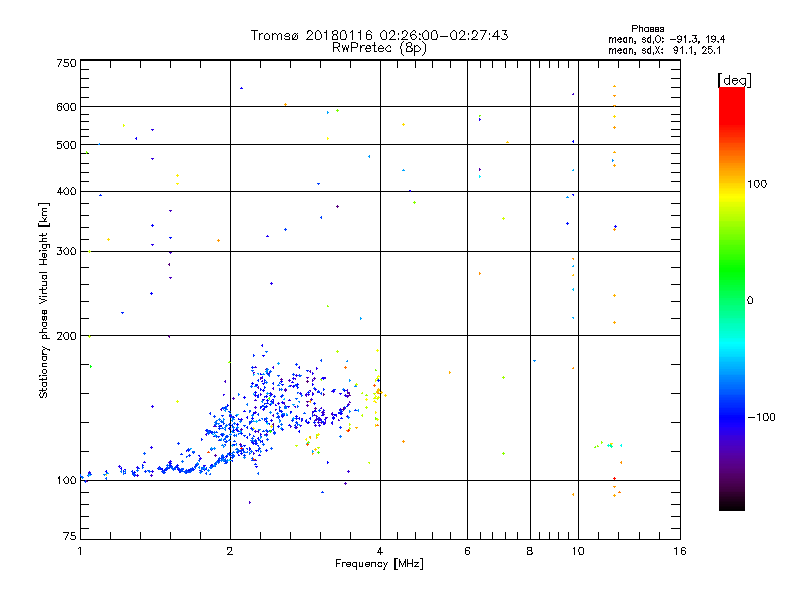The width and height of the screenshot is (800, 600).
Task: Click the y-axis tick label '200'
Action: click(x=67, y=336)
